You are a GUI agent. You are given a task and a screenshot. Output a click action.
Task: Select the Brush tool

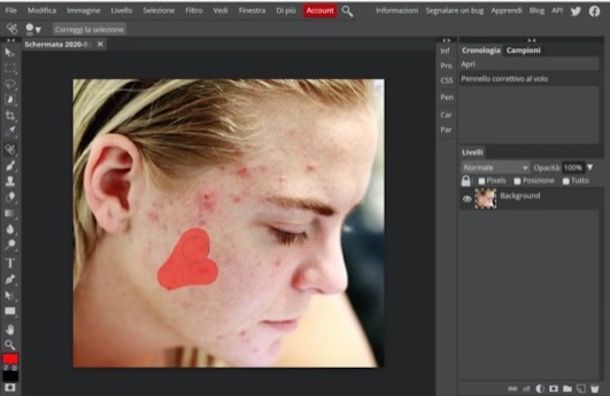[x=10, y=166]
